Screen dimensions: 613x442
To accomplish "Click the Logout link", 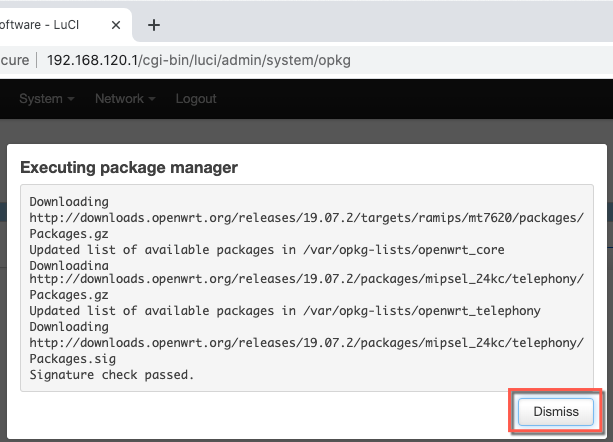I will pos(195,98).
